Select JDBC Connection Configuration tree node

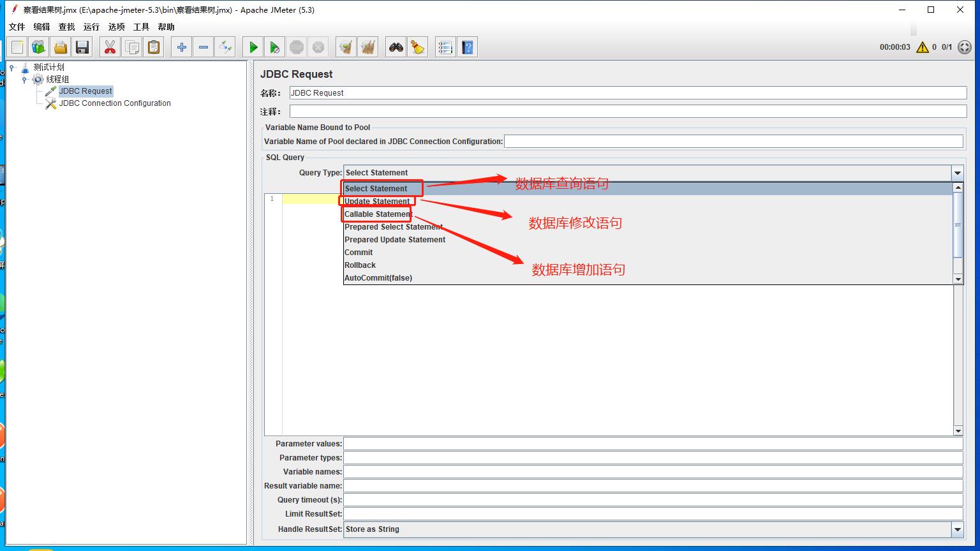pyautogui.click(x=115, y=103)
